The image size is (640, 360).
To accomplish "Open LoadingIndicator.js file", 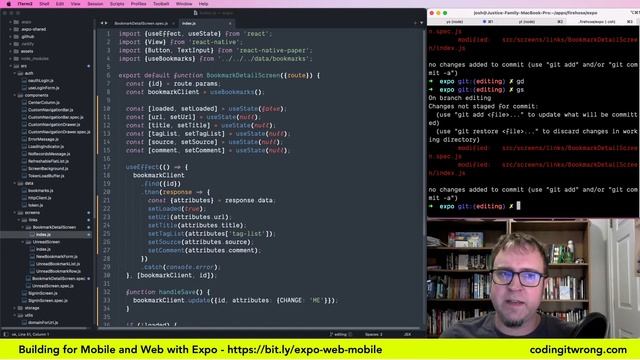I will pos(46,147).
